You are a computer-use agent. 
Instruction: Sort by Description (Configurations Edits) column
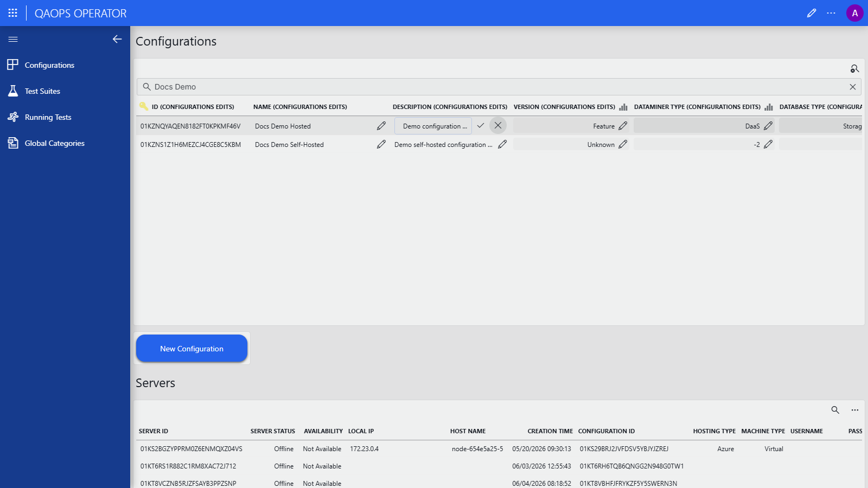click(x=450, y=107)
